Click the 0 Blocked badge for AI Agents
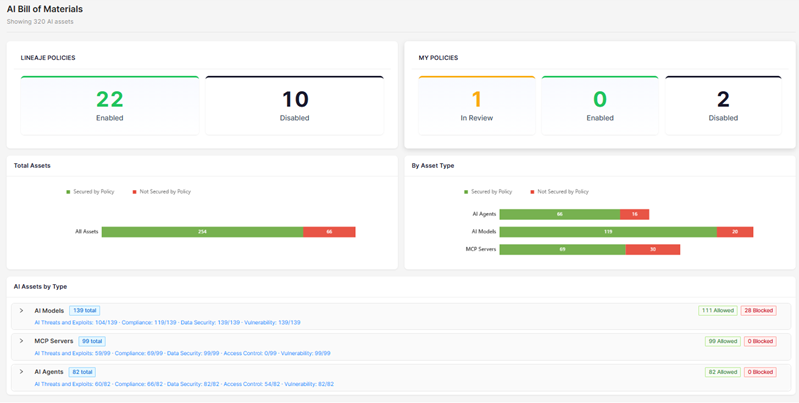The height and width of the screenshot is (403, 799). (x=758, y=372)
